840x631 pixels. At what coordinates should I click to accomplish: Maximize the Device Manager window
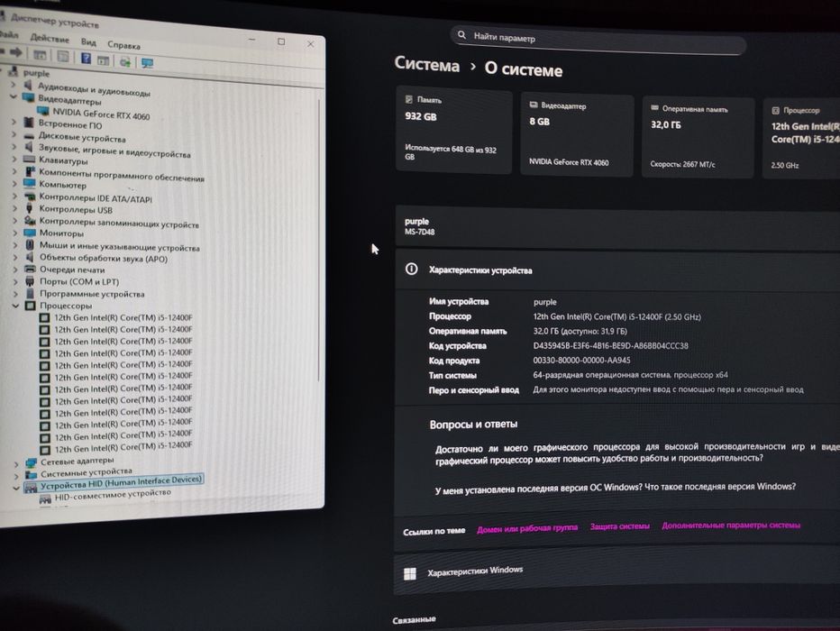tap(281, 41)
